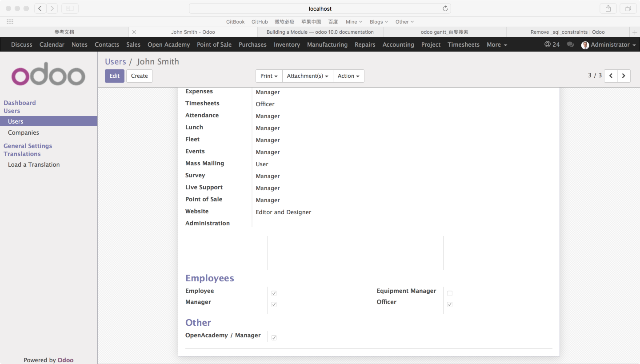Open the Print dropdown
640x364 pixels.
[x=269, y=76]
